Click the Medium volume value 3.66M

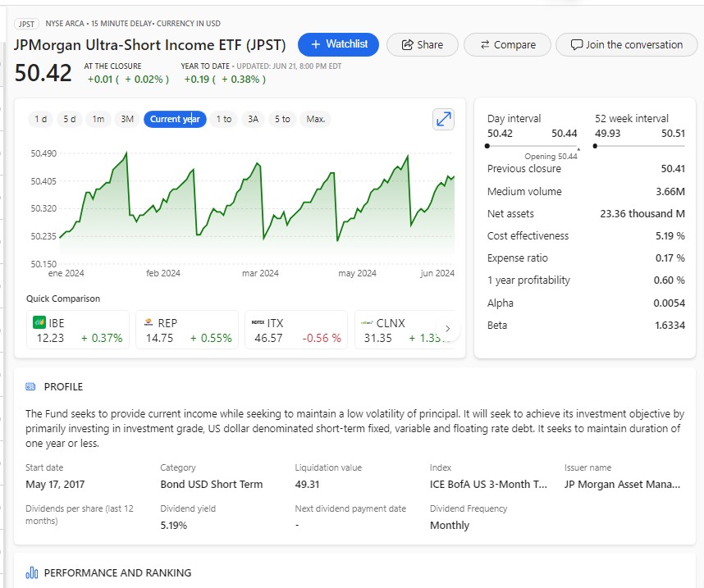coord(670,192)
